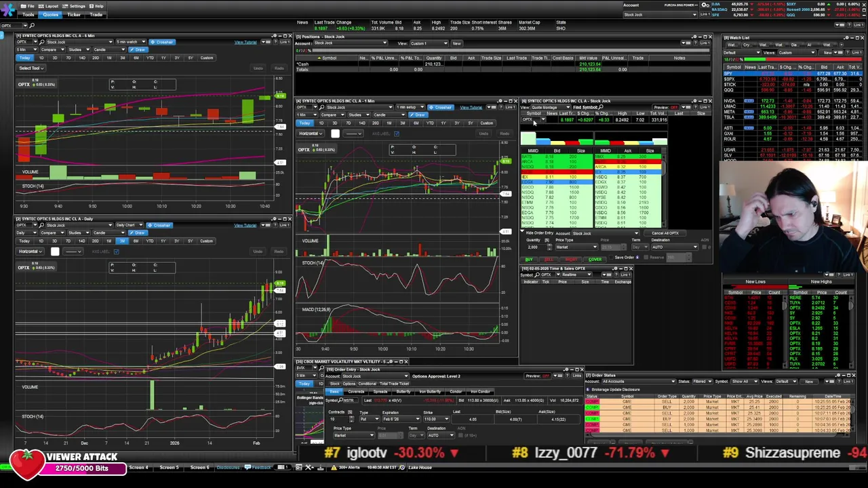Click the white color swatch in Daily chart

coord(55,251)
